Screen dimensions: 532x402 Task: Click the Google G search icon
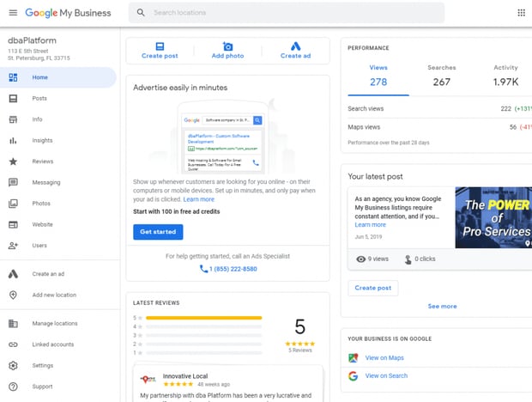[x=354, y=376]
